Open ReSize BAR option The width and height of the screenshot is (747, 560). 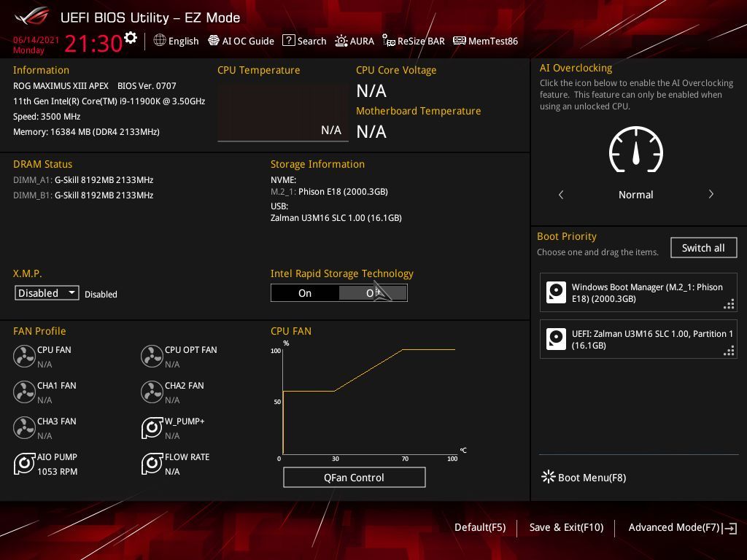coord(414,41)
